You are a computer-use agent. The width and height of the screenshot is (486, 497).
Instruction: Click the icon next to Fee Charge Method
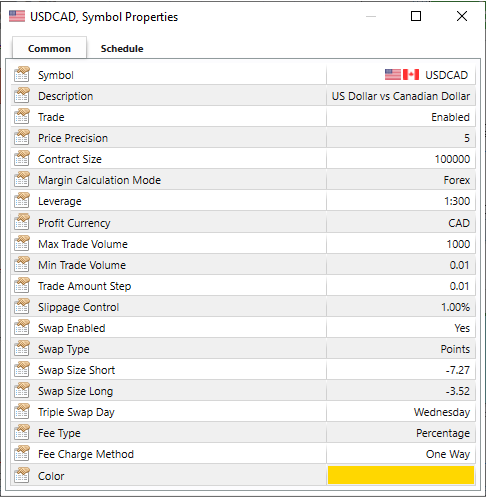22,453
